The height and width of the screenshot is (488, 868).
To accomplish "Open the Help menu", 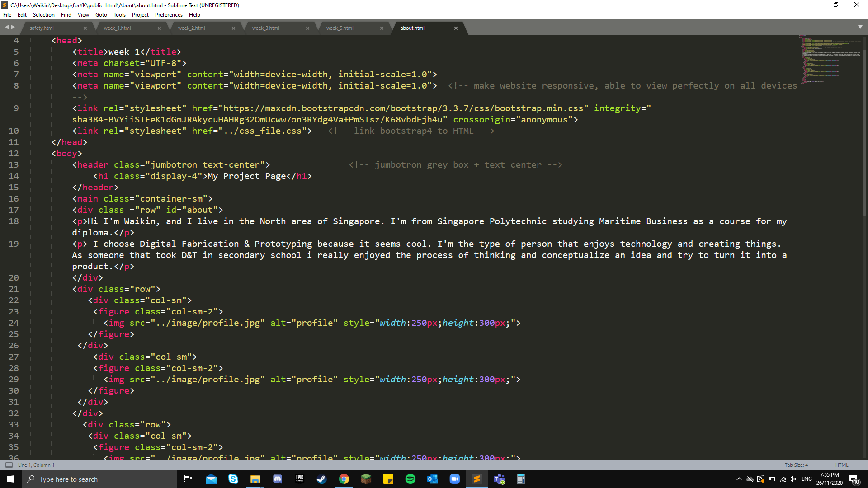I will 194,15.
